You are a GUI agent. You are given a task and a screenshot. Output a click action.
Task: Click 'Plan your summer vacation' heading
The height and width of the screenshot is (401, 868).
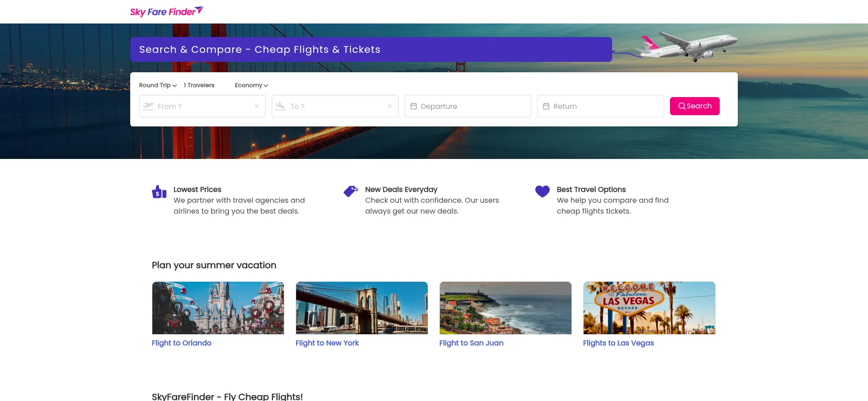(x=214, y=266)
